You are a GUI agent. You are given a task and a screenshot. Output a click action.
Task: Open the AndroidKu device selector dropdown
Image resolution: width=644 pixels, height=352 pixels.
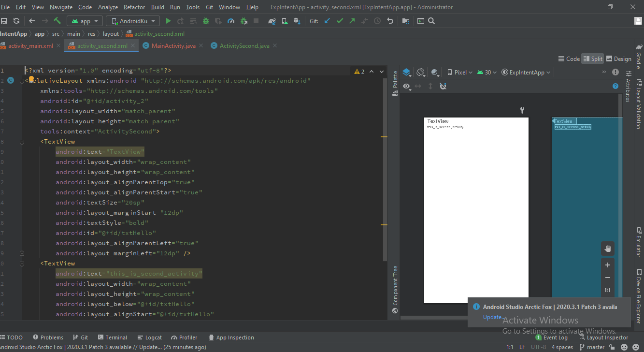pyautogui.click(x=132, y=21)
